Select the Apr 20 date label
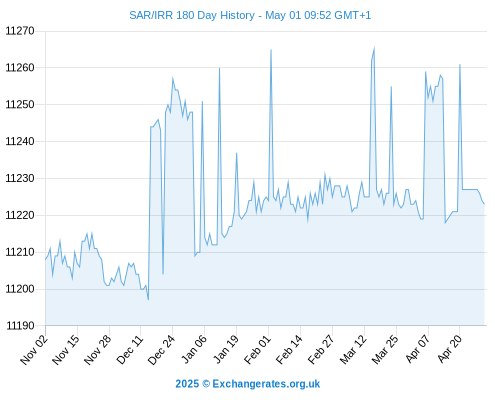The width and height of the screenshot is (495, 400). click(450, 349)
